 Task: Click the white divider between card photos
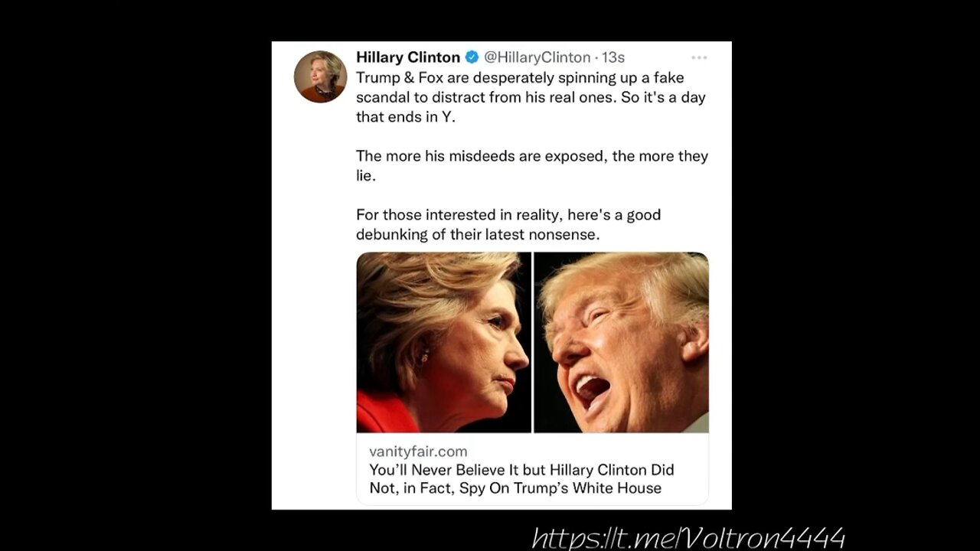click(532, 342)
